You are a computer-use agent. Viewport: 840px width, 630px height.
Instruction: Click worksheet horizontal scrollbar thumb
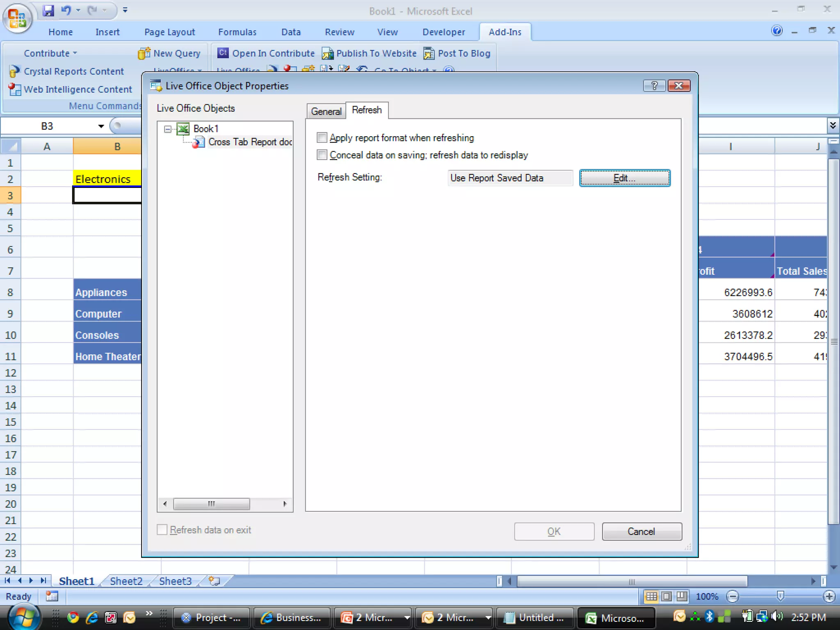pos(632,581)
